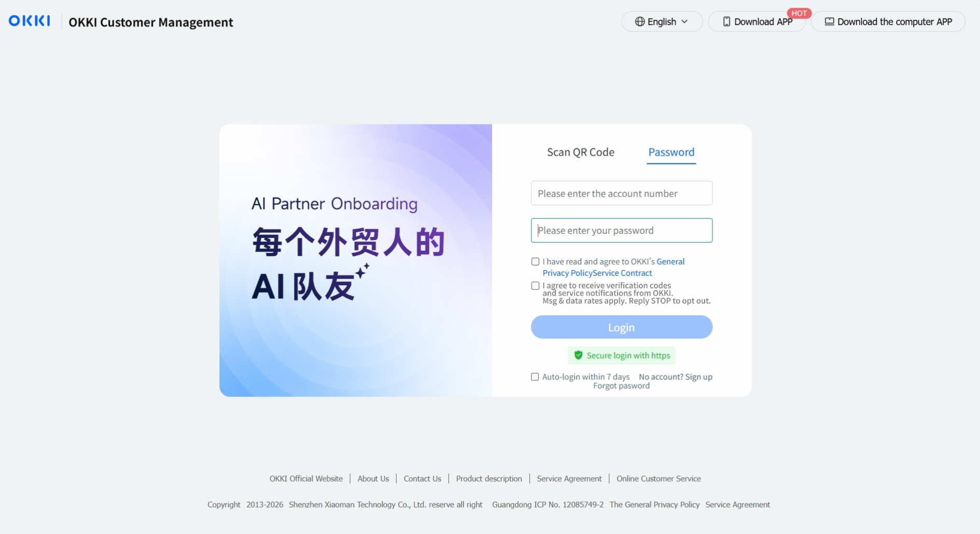The height and width of the screenshot is (534, 980).
Task: Open OKKI Official Website footer link
Action: click(x=306, y=479)
